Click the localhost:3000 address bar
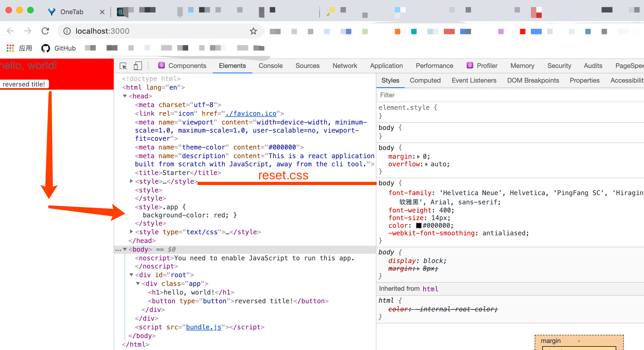 [x=160, y=31]
